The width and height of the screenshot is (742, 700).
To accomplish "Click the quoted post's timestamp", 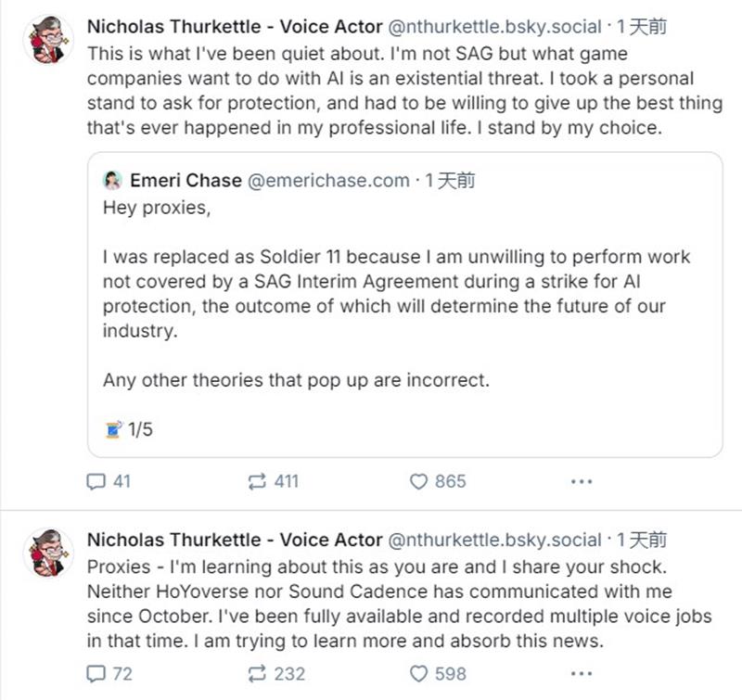I will coord(450,180).
